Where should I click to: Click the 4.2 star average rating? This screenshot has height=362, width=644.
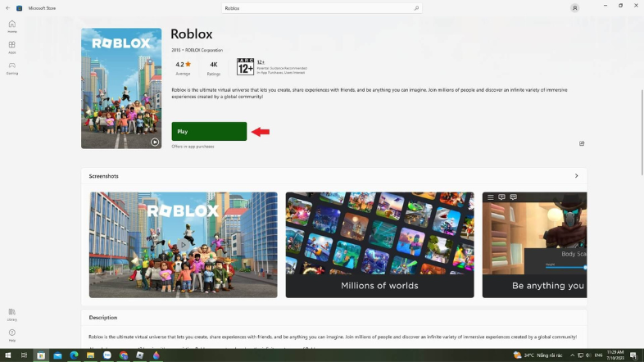182,66
